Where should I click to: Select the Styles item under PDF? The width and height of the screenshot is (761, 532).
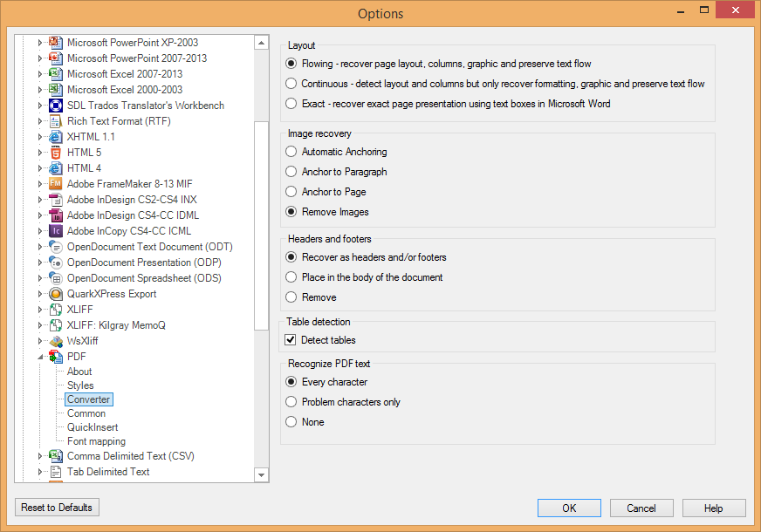pyautogui.click(x=80, y=385)
